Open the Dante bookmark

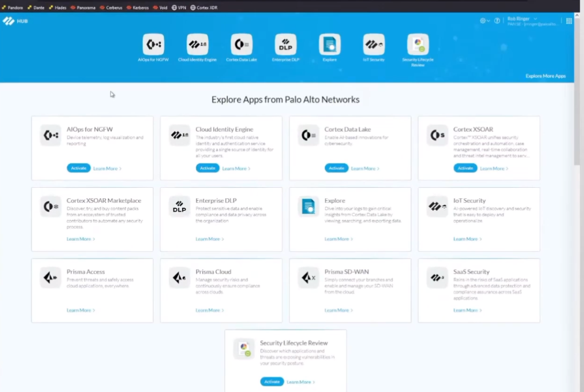(36, 7)
